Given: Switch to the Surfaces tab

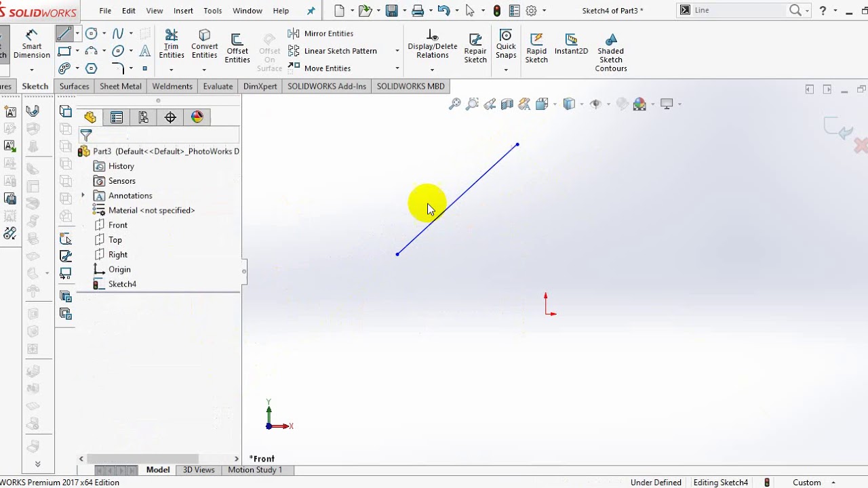Looking at the screenshot, I should [74, 86].
